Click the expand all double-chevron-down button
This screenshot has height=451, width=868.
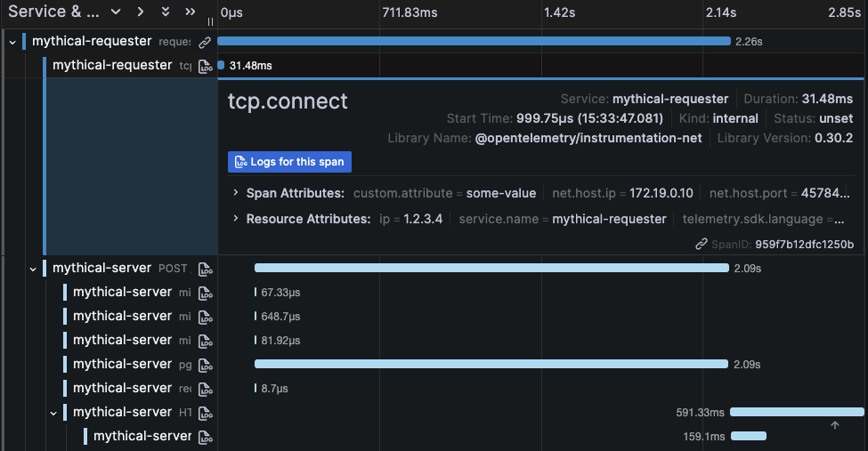point(166,12)
